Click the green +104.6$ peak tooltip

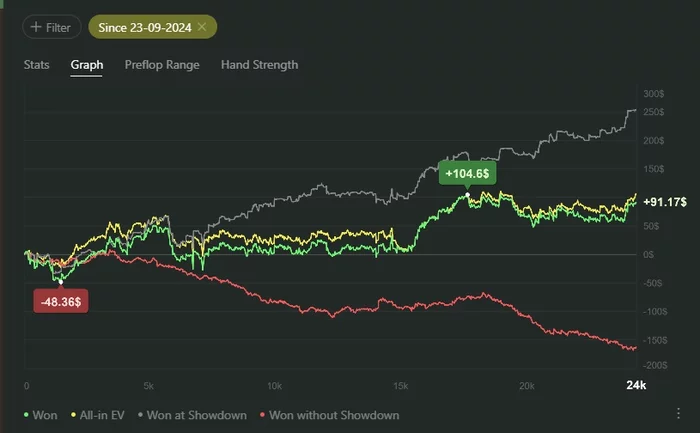(x=468, y=173)
